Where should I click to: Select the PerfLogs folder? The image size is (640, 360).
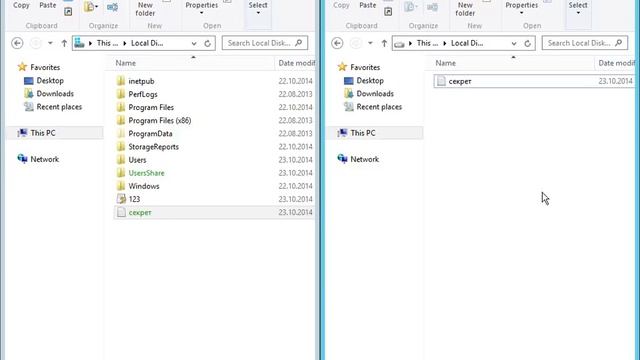point(143,94)
